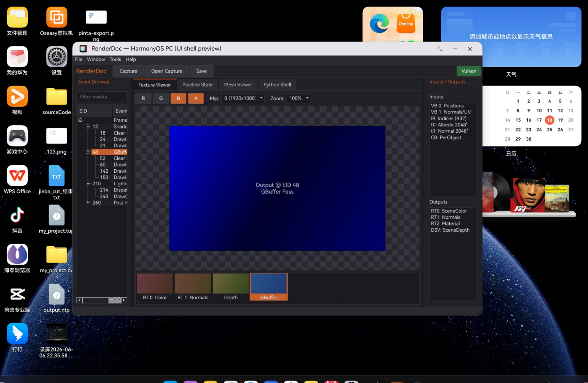The image size is (588, 383).
Task: Open the Tools menu
Action: [x=115, y=59]
